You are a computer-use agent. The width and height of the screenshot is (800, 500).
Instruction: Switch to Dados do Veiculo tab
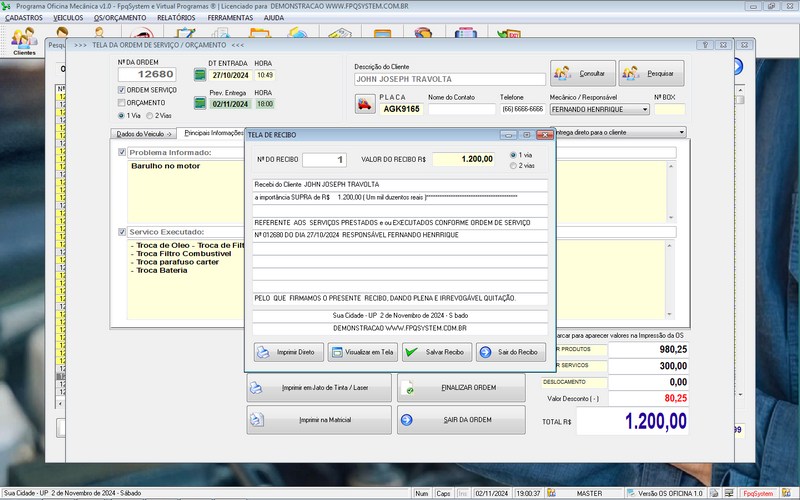point(143,134)
